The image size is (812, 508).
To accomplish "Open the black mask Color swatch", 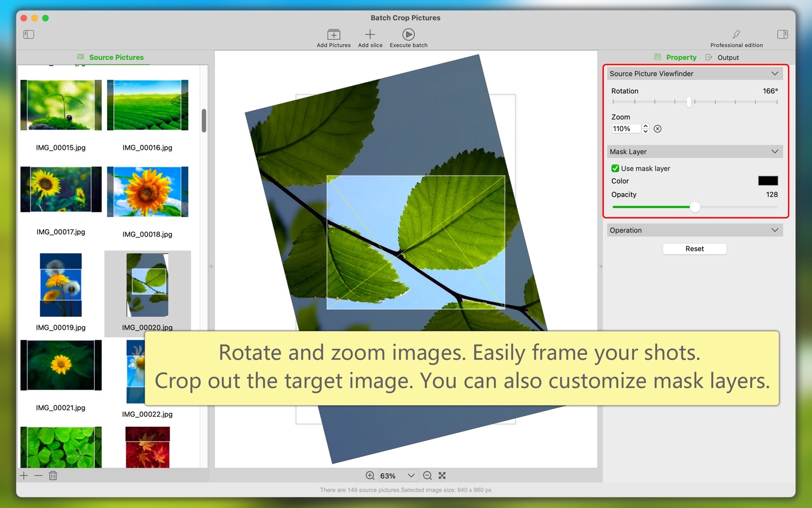I will pyautogui.click(x=767, y=181).
